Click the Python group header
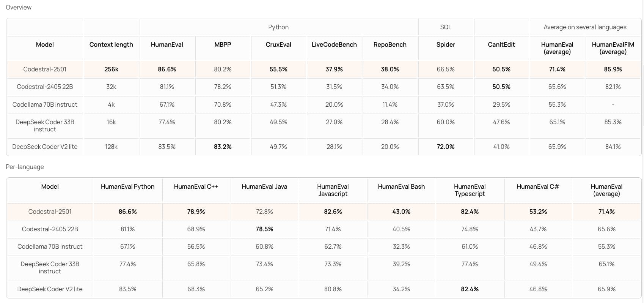The height and width of the screenshot is (303, 644). (278, 27)
